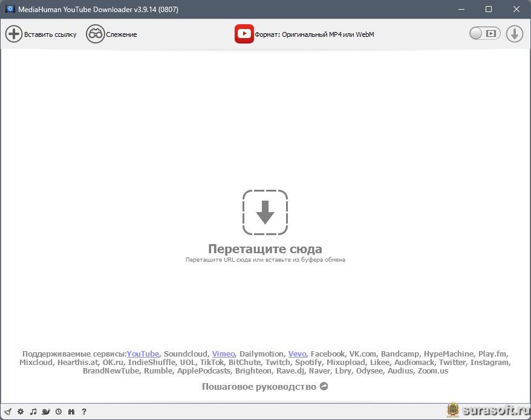Image resolution: width=531 pixels, height=420 pixels.
Task: Open the Слежение binoculars icon in toolbar
Action: [95, 34]
